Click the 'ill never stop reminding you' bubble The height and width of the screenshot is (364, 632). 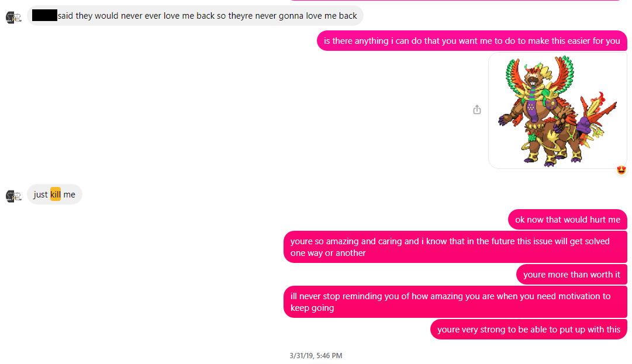point(455,301)
